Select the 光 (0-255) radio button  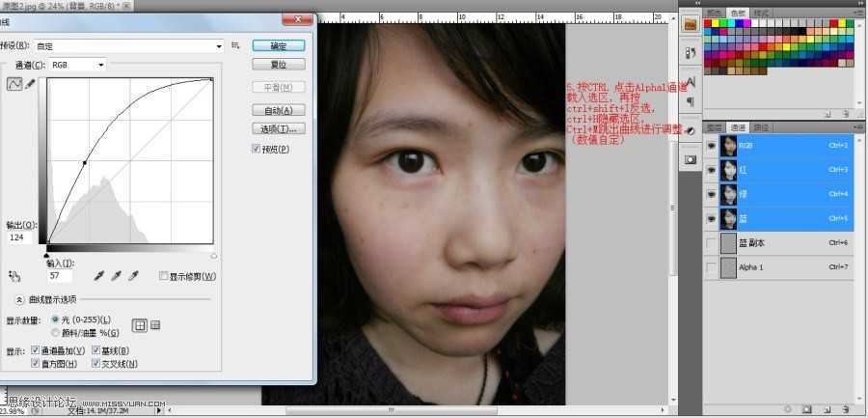[55, 320]
